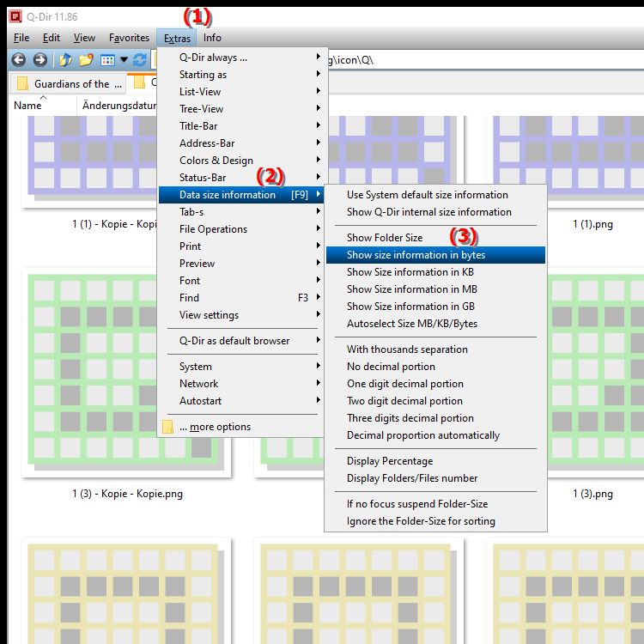Open the Find F3 submenu

coord(242,298)
